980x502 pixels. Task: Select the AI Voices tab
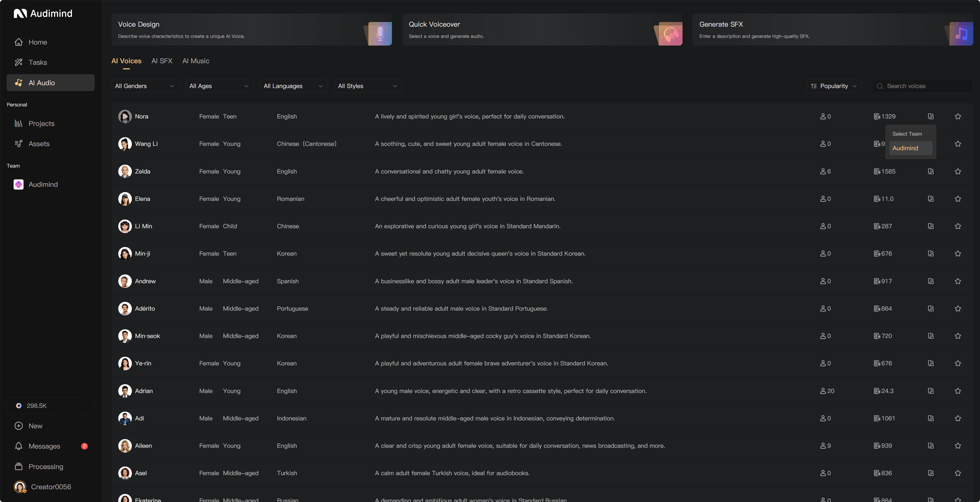coord(126,61)
